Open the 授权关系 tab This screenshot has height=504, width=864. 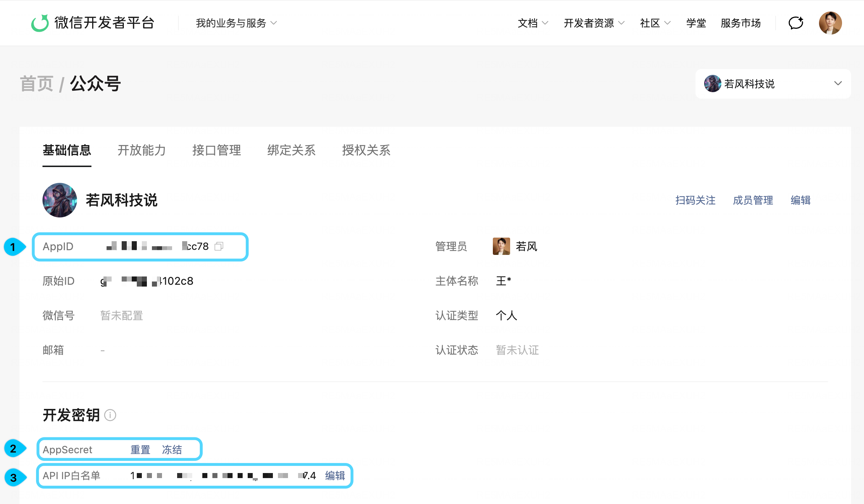click(x=366, y=150)
